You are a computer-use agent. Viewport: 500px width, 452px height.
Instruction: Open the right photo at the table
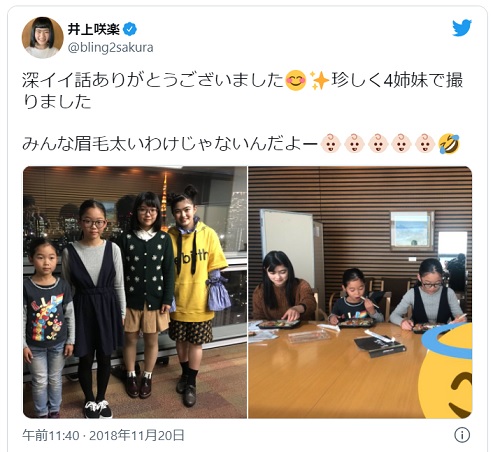(360, 292)
